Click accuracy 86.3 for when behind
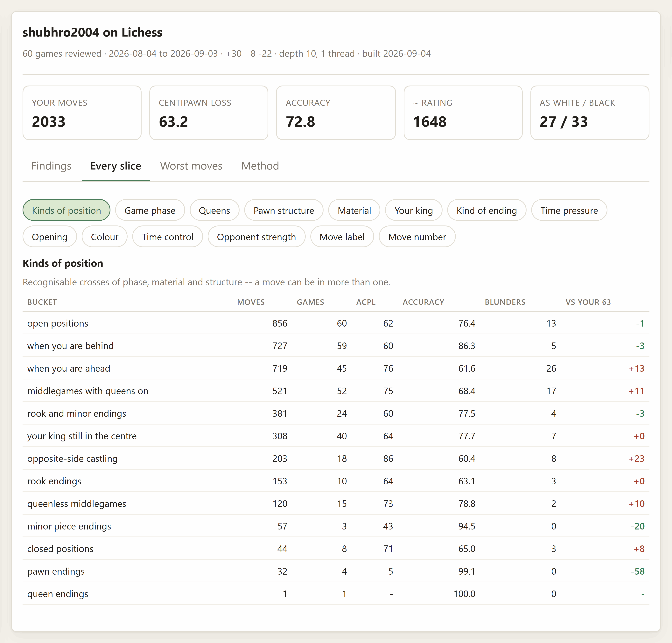This screenshot has width=672, height=643. click(467, 346)
